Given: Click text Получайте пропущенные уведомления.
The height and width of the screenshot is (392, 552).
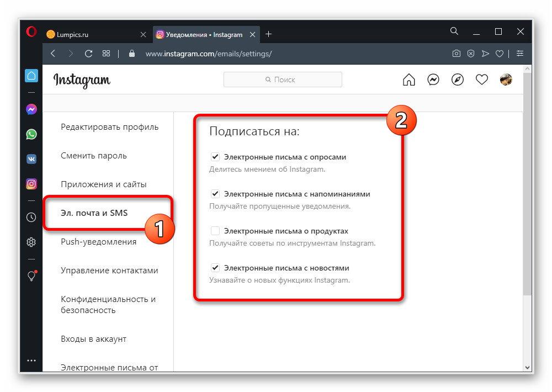Looking at the screenshot, I should 280,206.
